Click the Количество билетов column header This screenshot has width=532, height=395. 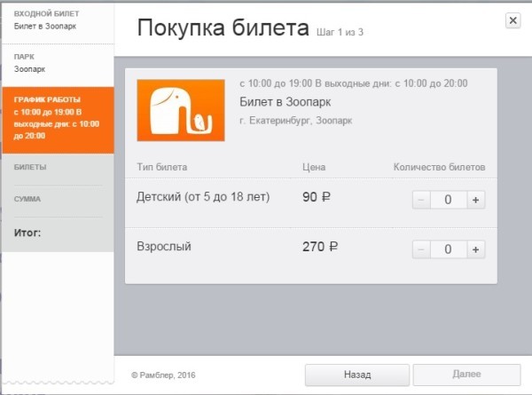[x=439, y=167]
